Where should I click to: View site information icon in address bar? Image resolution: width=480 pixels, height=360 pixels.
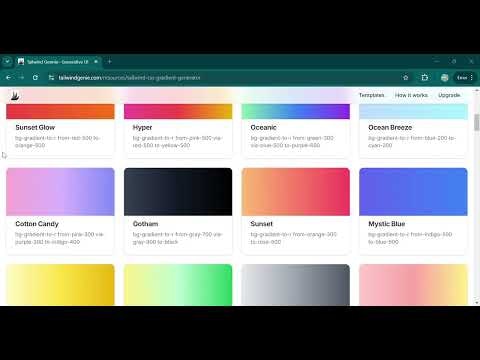(x=51, y=78)
